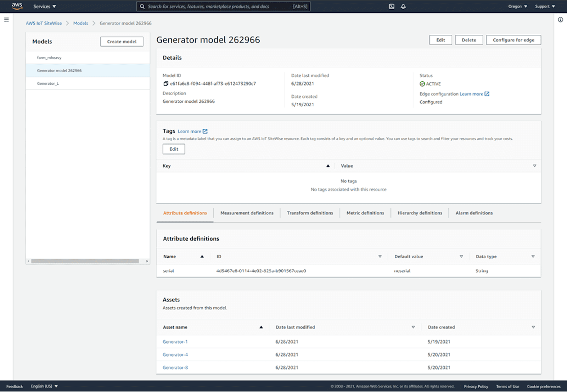The height and width of the screenshot is (392, 567).
Task: Open the AWS logo home
Action: coord(17,6)
